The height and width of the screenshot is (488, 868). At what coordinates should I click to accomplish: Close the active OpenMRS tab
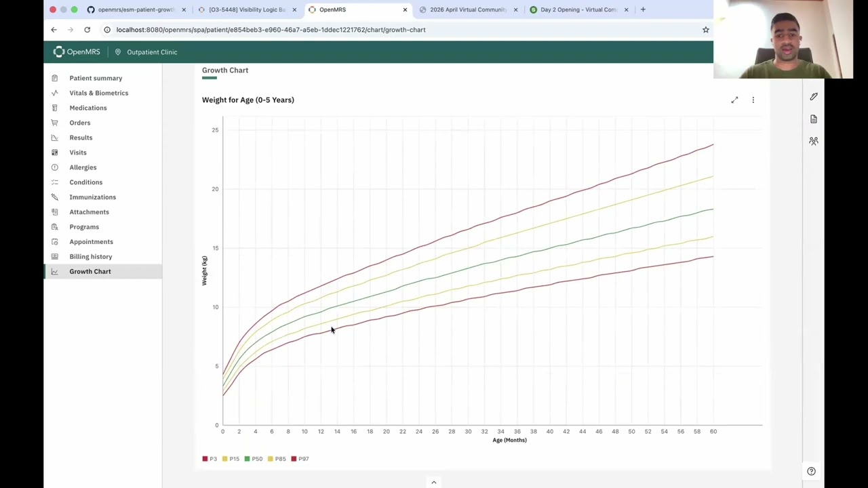405,9
